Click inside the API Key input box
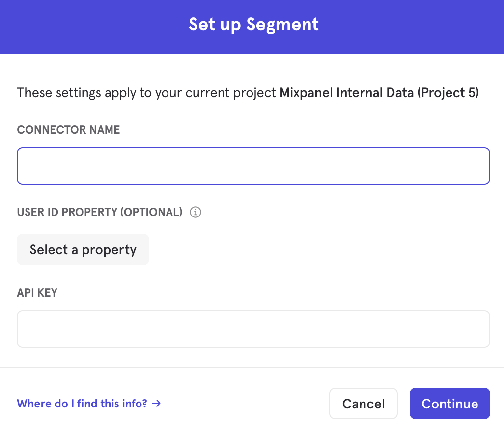 tap(253, 329)
